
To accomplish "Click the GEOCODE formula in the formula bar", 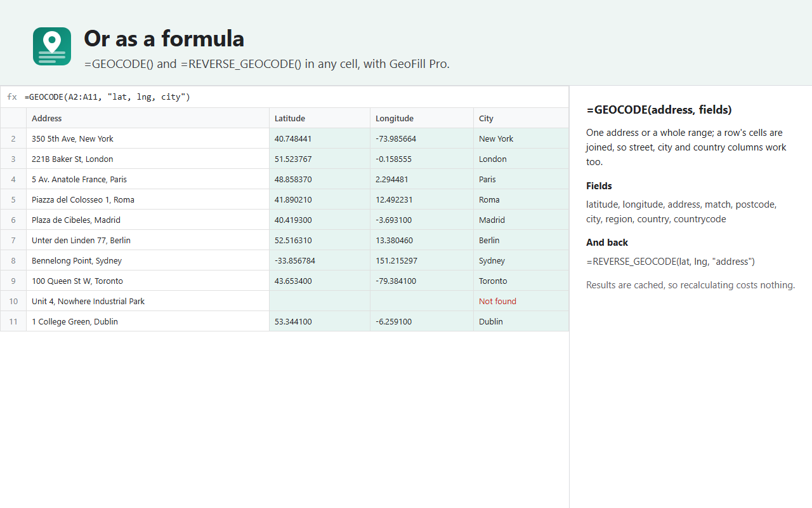I will pos(107,97).
